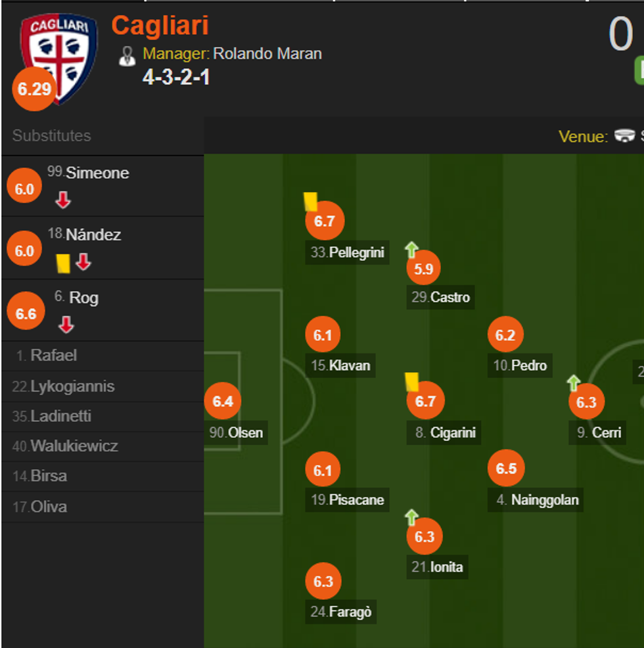The height and width of the screenshot is (648, 644).
Task: Click Pellegrini's yellow card icon
Action: tap(310, 201)
